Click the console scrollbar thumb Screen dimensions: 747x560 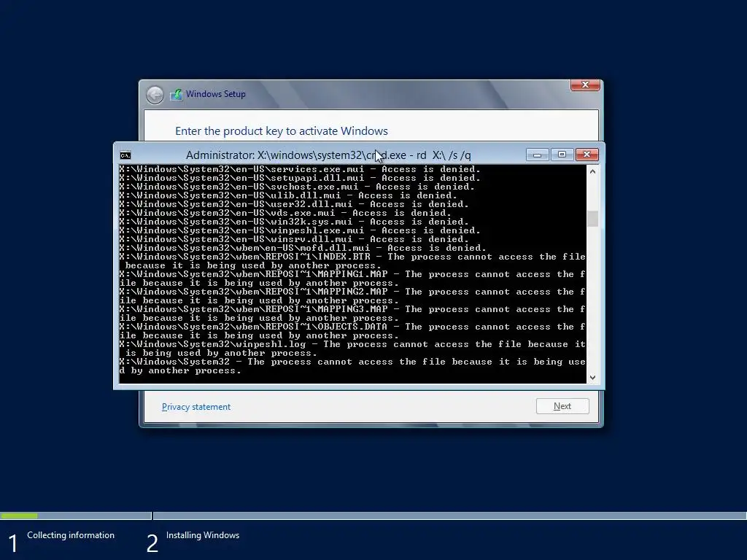[592, 219]
